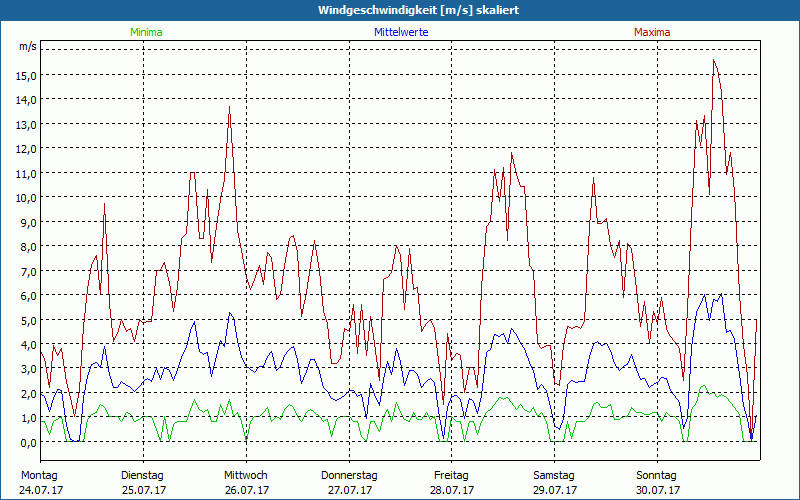This screenshot has width=800, height=500.
Task: Click the 'm/s' axis unit label
Action: coord(28,46)
